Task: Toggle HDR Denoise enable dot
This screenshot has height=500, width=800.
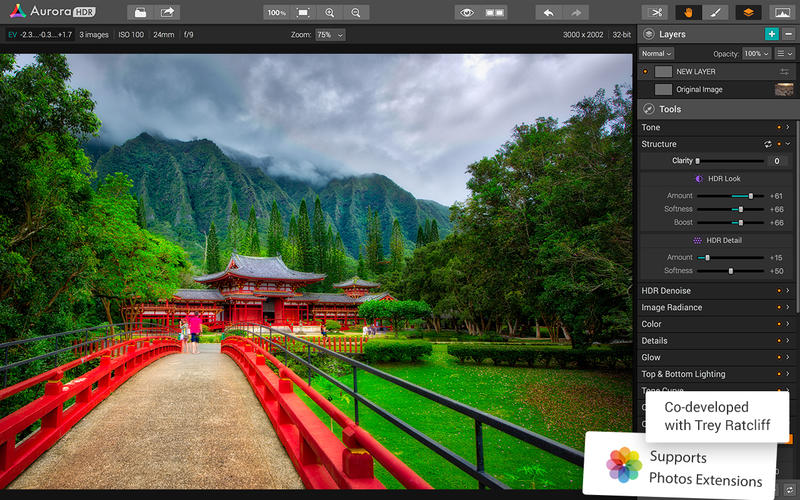Action: [x=779, y=291]
